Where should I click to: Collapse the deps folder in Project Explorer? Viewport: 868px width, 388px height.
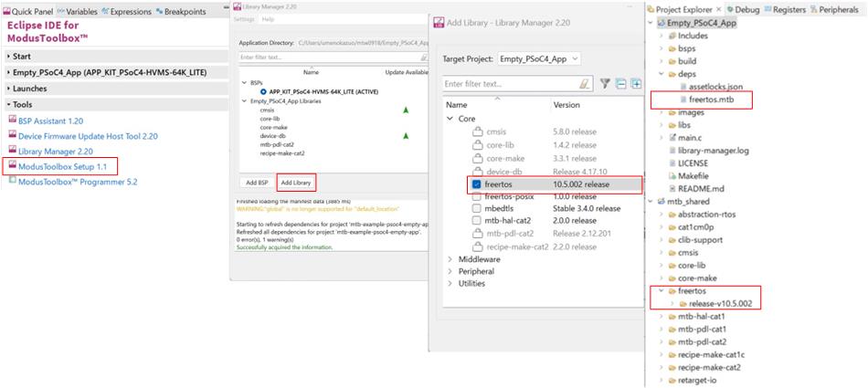coord(661,74)
